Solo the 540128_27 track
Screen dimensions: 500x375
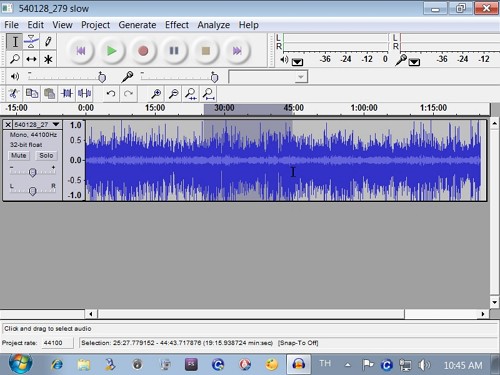46,155
